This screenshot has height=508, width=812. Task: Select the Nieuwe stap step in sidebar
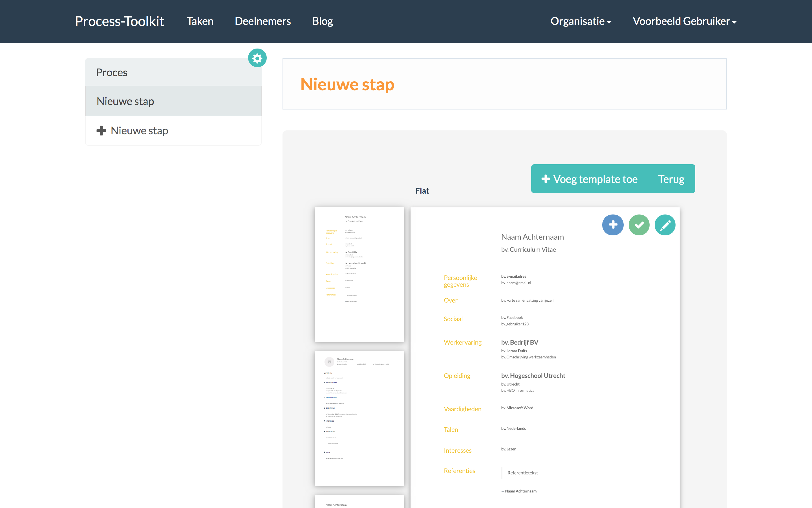[173, 101]
